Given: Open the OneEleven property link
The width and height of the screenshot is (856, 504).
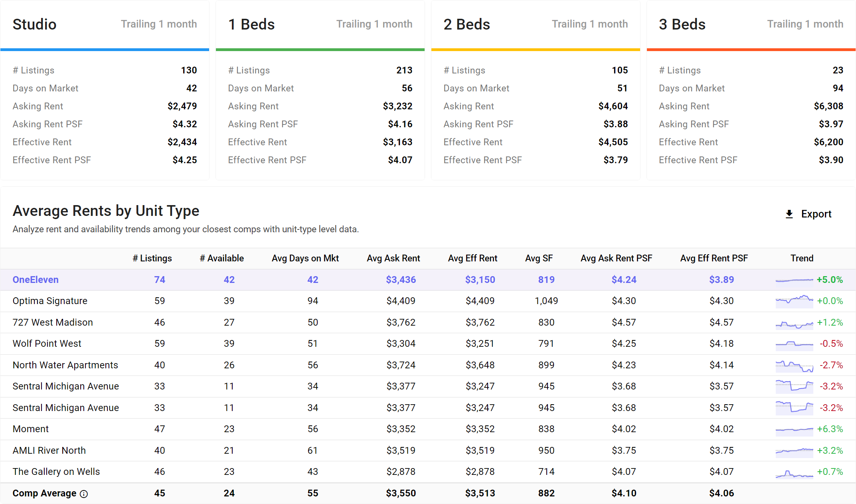Looking at the screenshot, I should click(36, 280).
